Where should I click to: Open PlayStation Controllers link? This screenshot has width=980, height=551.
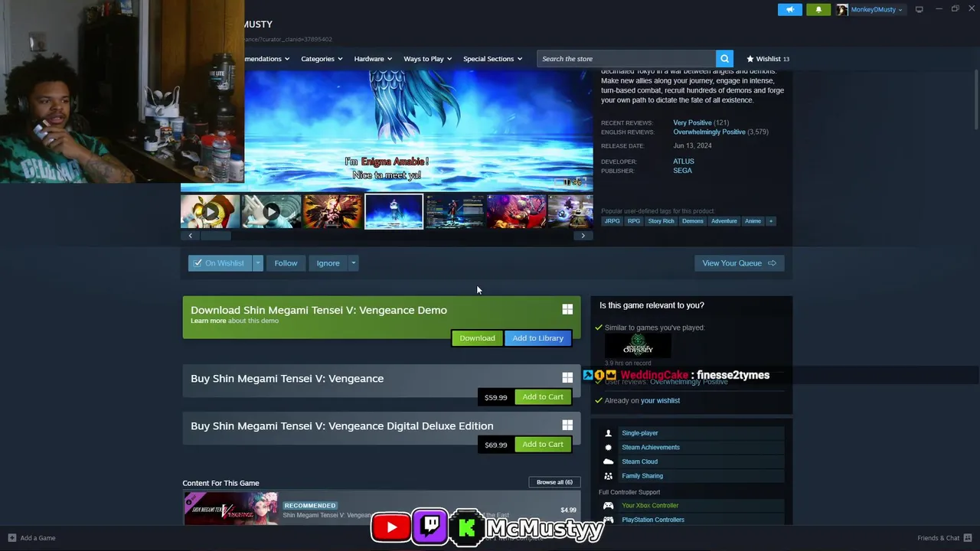click(653, 520)
